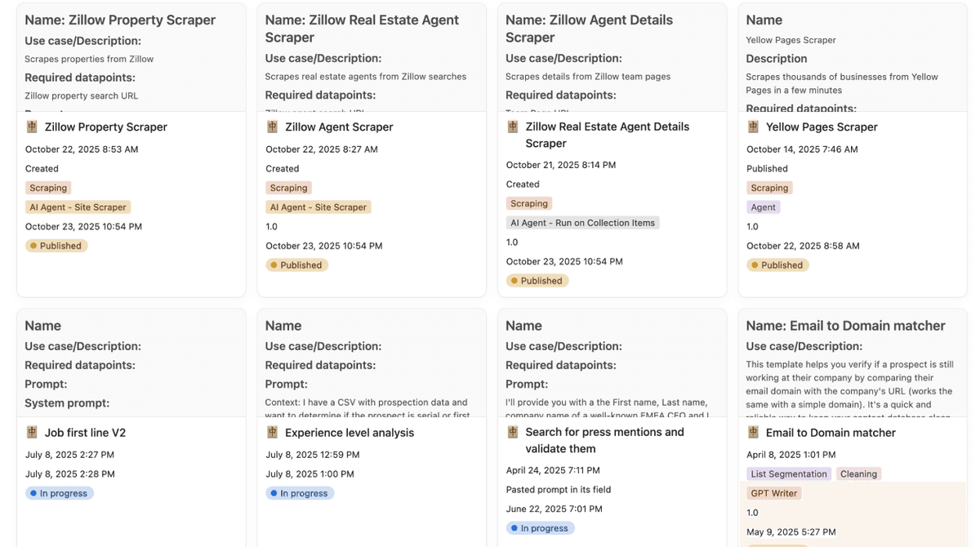Click the Job first line V2 icon
This screenshot has width=980, height=547.
pos(32,433)
